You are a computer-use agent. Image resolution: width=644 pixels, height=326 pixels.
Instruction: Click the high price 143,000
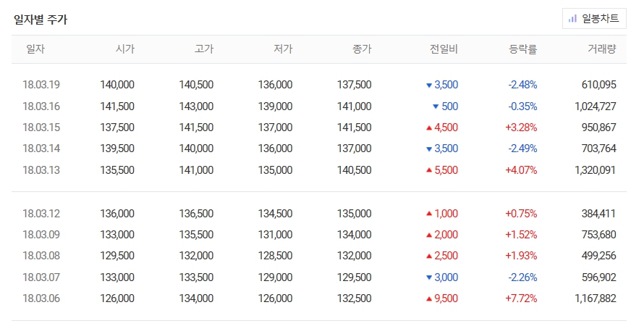coord(196,106)
